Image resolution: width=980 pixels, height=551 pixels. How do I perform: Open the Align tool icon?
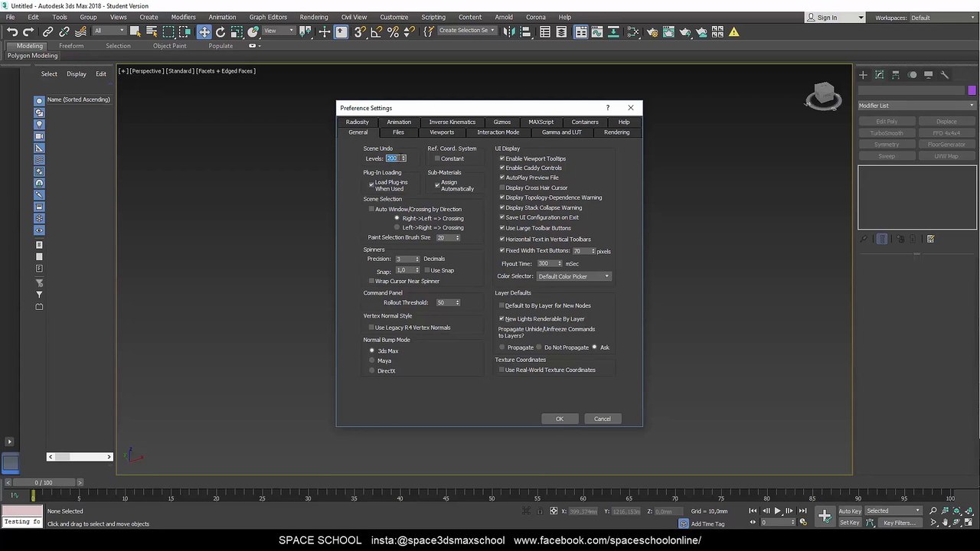pos(527,31)
